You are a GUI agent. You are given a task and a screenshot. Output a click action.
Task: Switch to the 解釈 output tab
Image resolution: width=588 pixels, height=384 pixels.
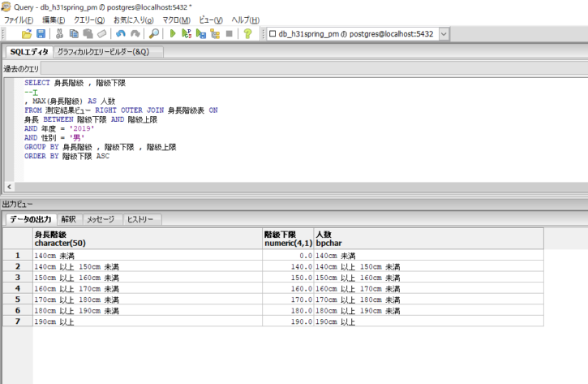pyautogui.click(x=68, y=219)
